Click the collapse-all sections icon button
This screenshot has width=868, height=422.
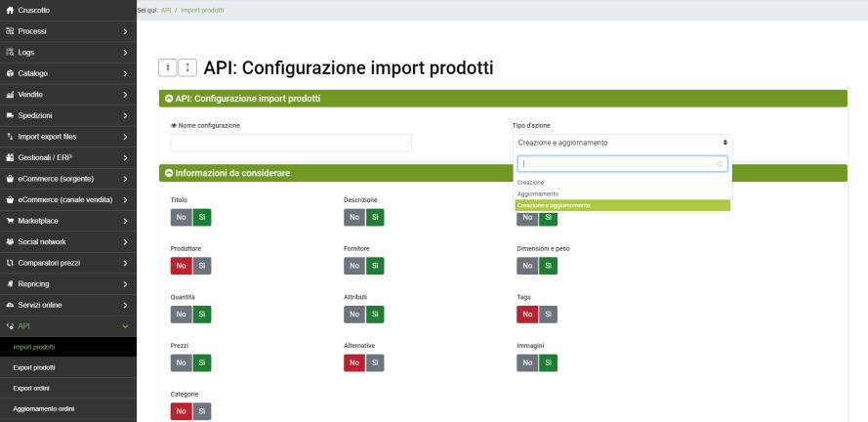pyautogui.click(x=168, y=67)
